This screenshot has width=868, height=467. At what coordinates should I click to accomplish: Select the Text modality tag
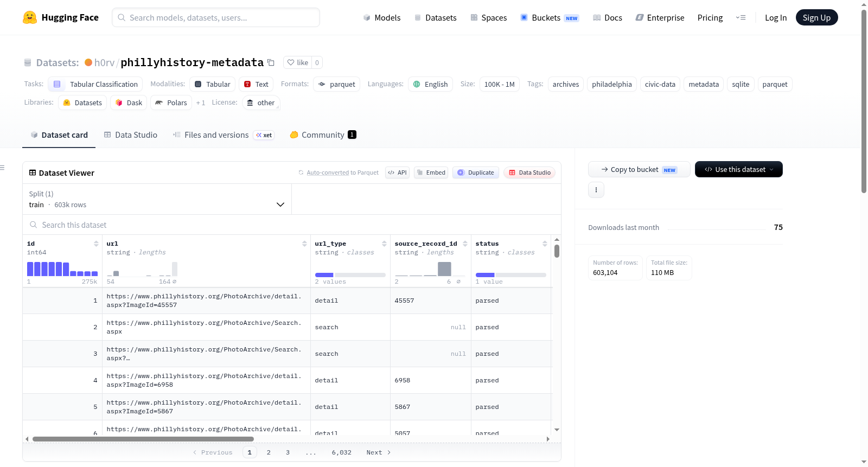256,84
